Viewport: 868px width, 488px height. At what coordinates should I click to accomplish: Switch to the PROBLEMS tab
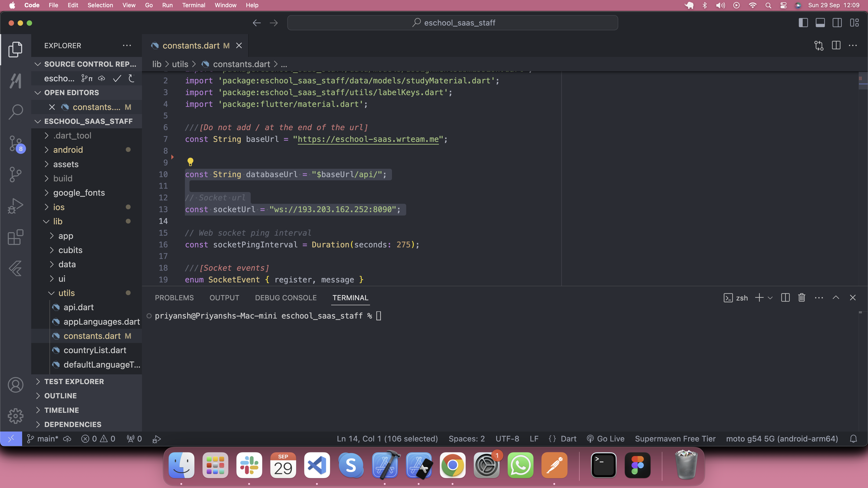click(x=174, y=298)
